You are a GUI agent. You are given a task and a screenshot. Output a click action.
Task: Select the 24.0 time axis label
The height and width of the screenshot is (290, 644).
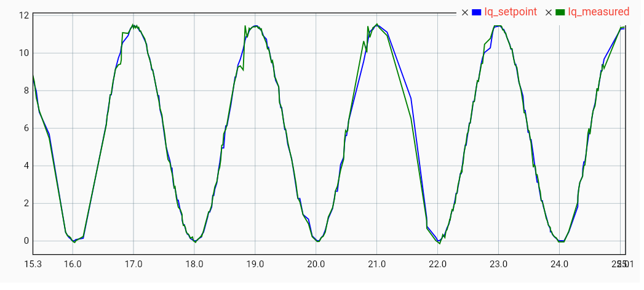pos(559,264)
